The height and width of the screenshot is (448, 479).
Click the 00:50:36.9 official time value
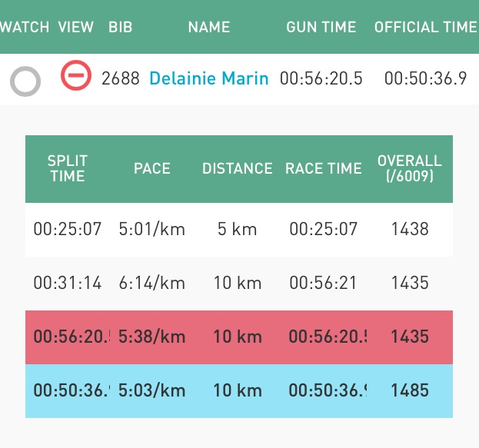pyautogui.click(x=425, y=78)
